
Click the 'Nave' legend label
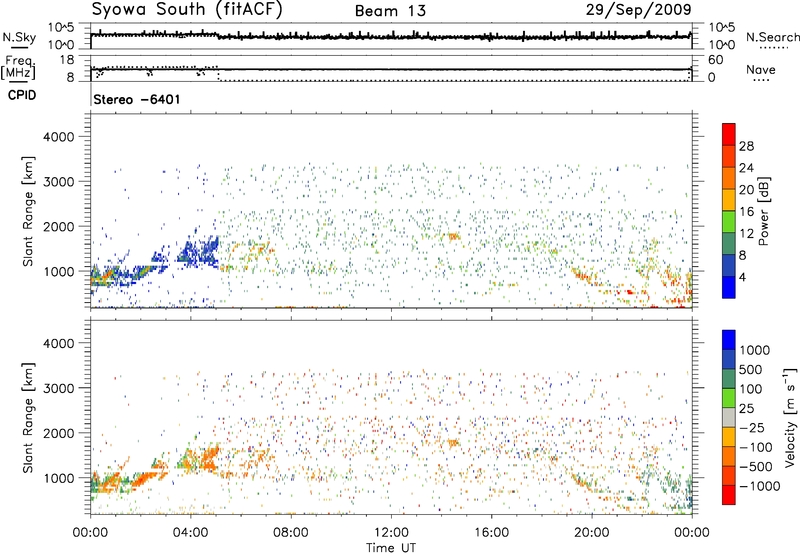tap(761, 69)
